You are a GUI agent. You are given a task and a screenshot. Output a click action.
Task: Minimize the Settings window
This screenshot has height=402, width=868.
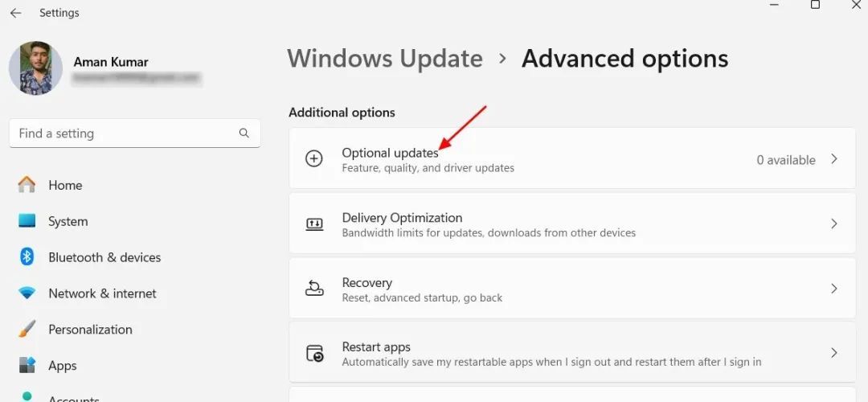pyautogui.click(x=775, y=5)
